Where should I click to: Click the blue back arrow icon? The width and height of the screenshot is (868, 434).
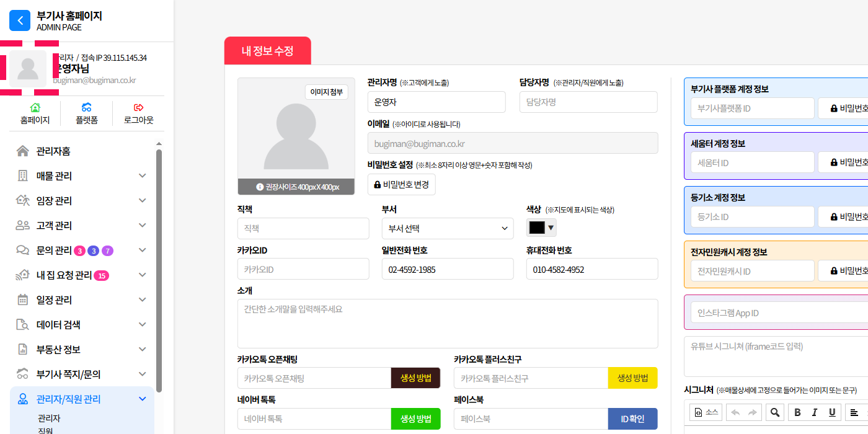click(20, 20)
